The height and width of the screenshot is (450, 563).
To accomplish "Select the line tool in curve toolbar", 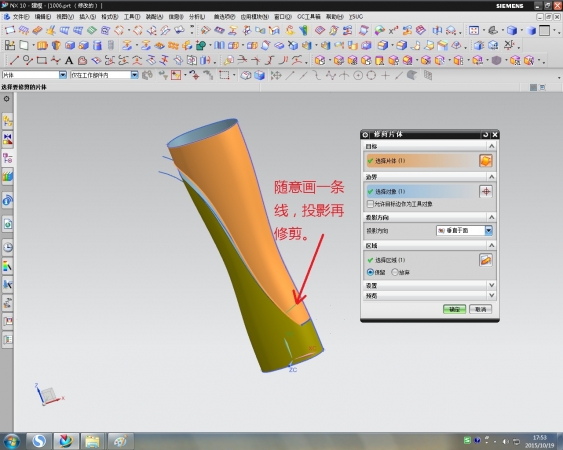I will tap(14, 60).
